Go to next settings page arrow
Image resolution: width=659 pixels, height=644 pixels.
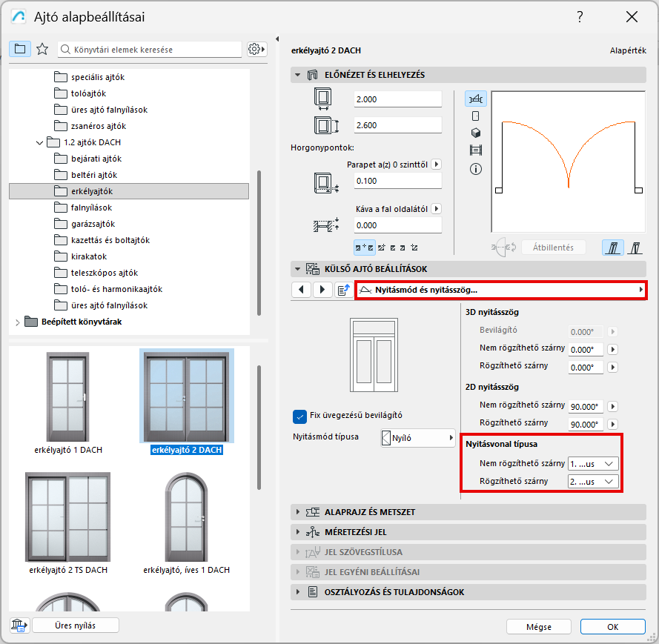click(x=322, y=290)
